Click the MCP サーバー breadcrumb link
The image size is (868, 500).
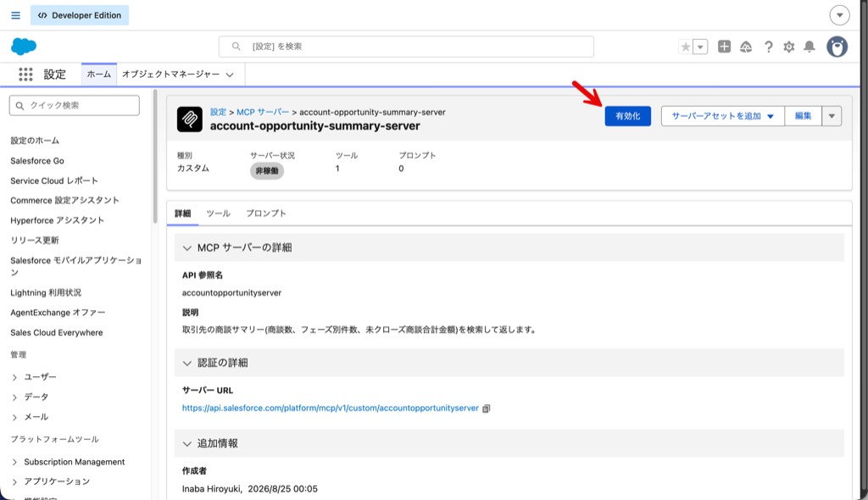[x=263, y=112]
